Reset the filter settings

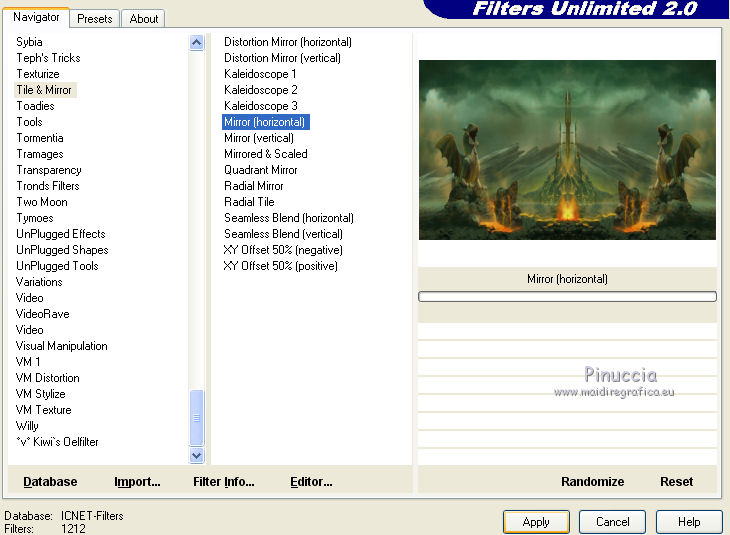click(x=676, y=481)
